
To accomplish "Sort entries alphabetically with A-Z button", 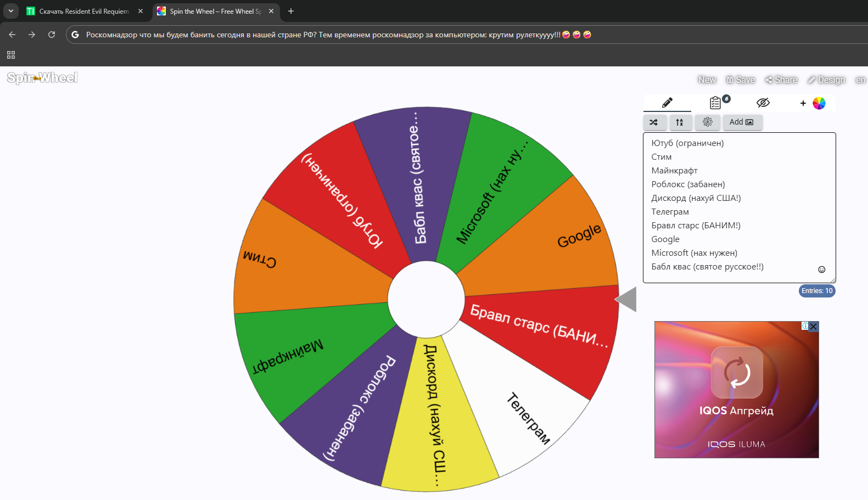I will click(680, 122).
